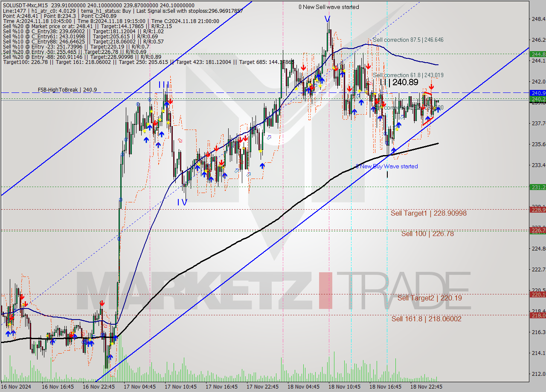Select the blue 240.9 price tag
The image size is (546, 392).
tap(538, 92)
